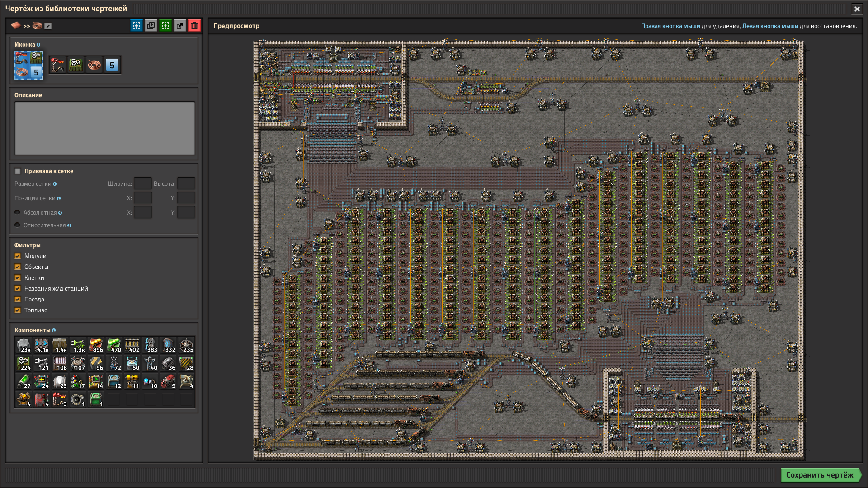The height and width of the screenshot is (488, 868).
Task: Toggle the "Топливо" filter checkbox
Action: pyautogui.click(x=18, y=310)
